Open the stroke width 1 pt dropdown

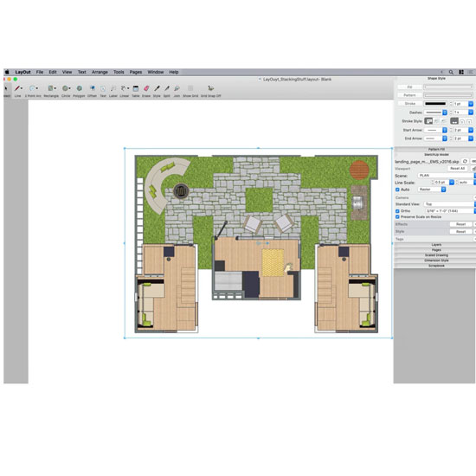471,104
